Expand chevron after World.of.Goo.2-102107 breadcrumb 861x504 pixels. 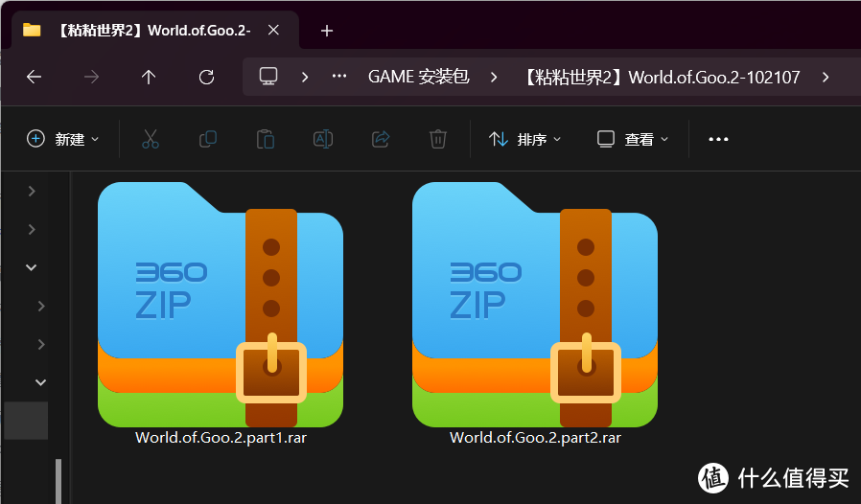tap(826, 77)
